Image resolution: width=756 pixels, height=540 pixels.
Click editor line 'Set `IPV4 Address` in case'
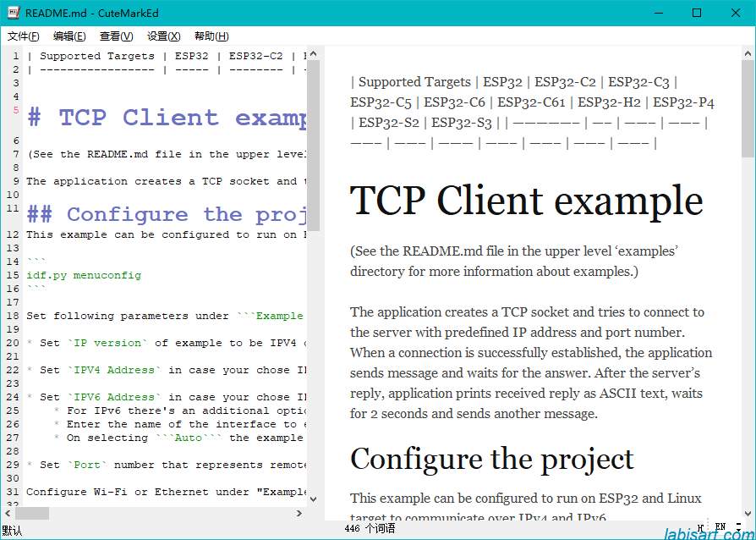tap(167, 370)
